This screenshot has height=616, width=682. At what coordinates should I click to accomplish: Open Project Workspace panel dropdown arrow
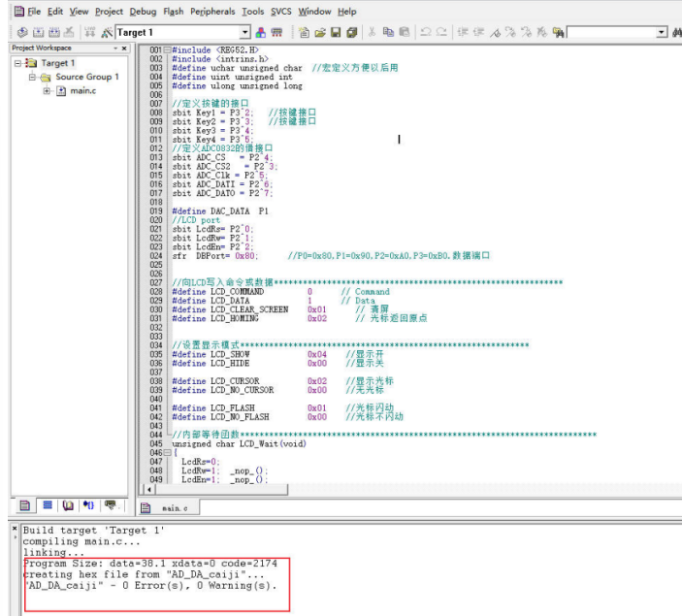115,48
